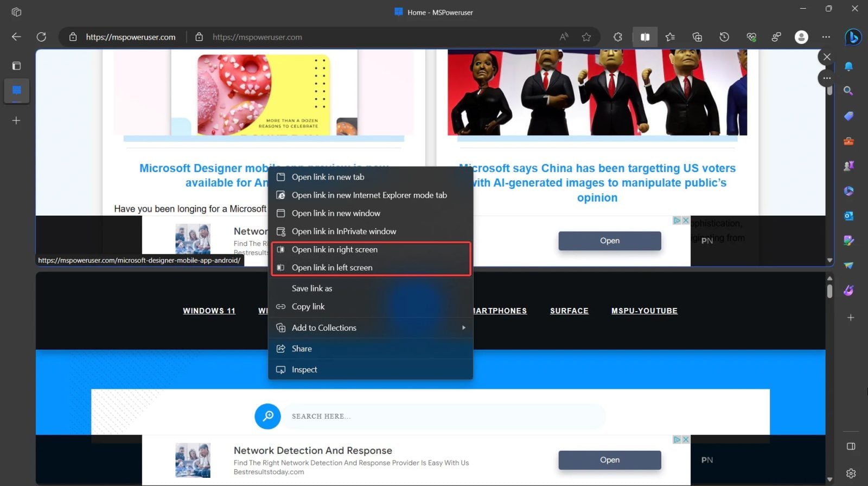This screenshot has height=486, width=868.
Task: Toggle the vertical tabs pane icon
Action: [16, 66]
